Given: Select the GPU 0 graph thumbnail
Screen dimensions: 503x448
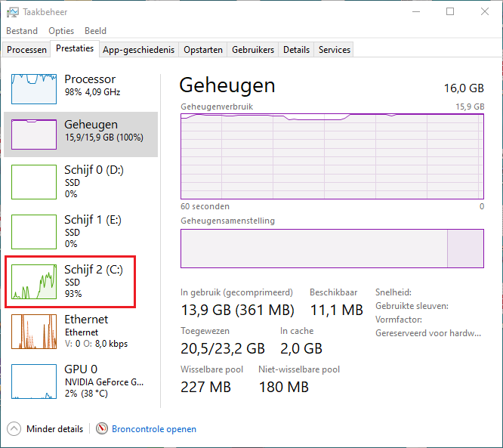Looking at the screenshot, I should click(34, 382).
